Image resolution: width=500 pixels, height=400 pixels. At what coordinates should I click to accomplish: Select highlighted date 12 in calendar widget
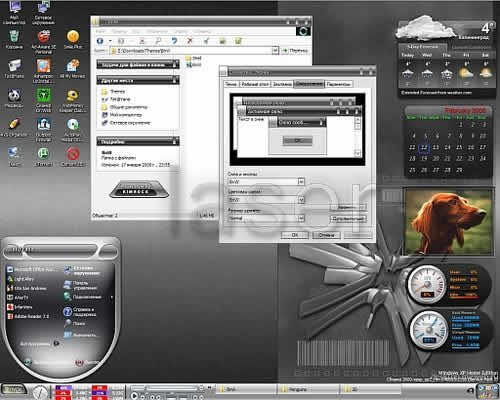[x=424, y=147]
